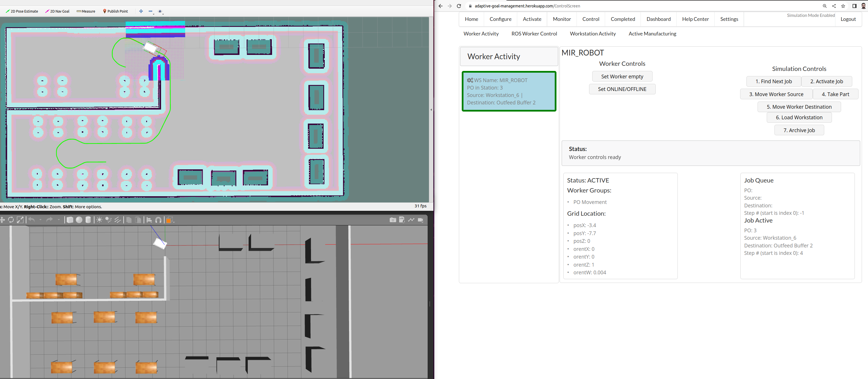Click the Measure ruler tool
Screen dimensions: 868x379
pos(86,11)
